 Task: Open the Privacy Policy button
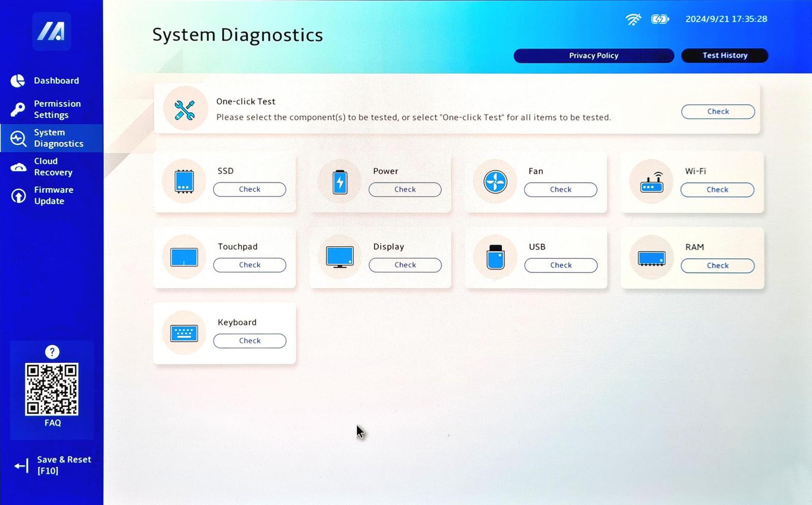pos(594,56)
